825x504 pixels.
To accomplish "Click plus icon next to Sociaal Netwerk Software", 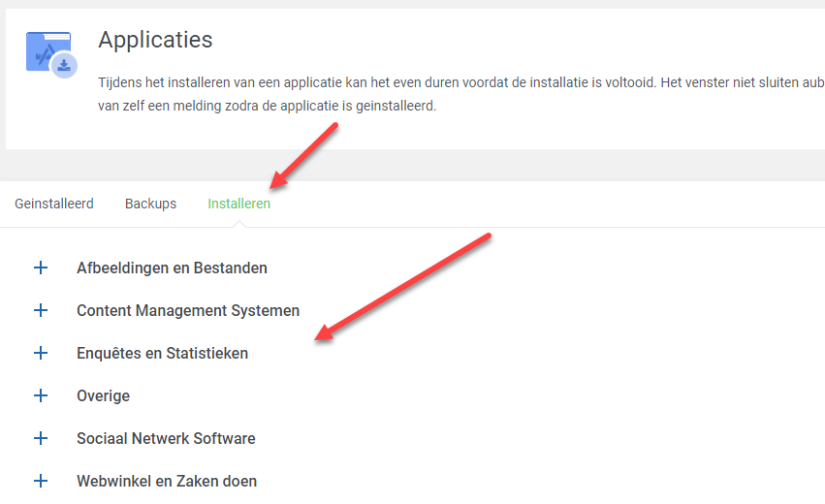I will tap(41, 438).
